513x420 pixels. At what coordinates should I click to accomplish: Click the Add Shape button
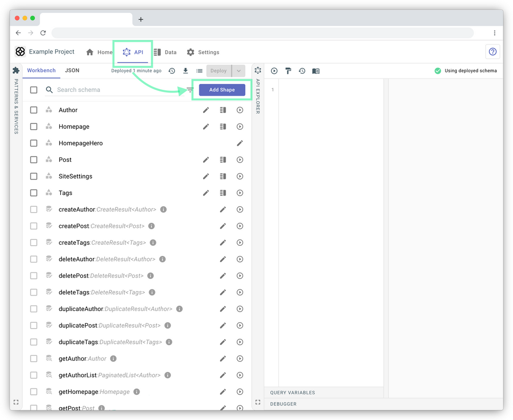[222, 90]
